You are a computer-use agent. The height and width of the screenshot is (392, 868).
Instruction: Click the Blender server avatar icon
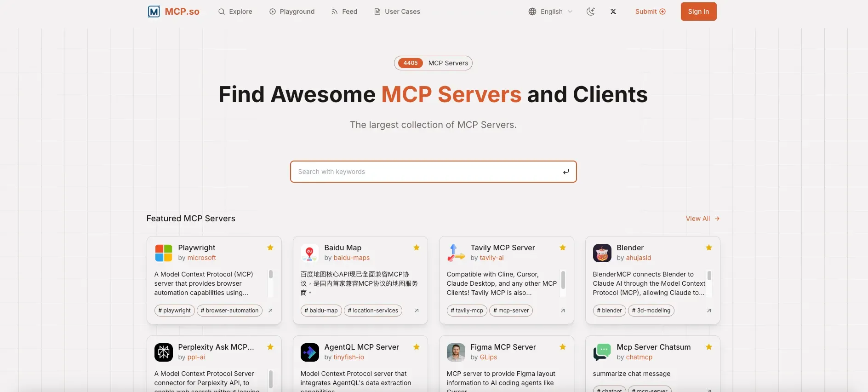(602, 253)
